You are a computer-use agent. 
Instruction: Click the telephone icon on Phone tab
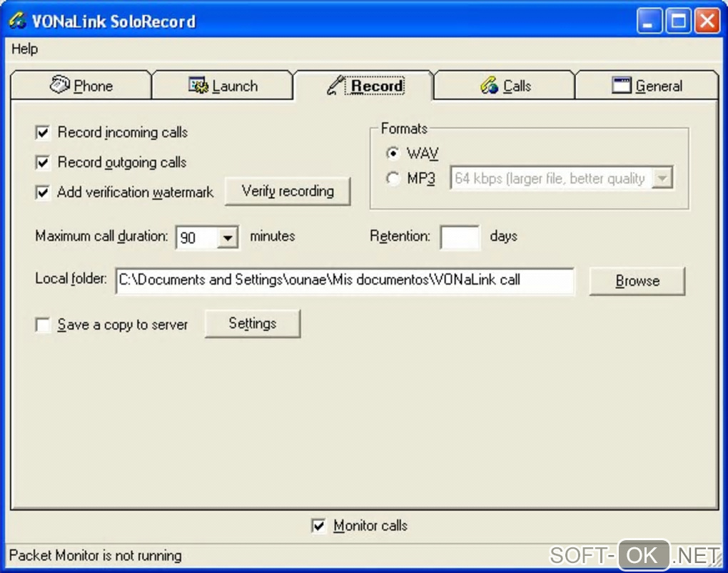(x=59, y=84)
